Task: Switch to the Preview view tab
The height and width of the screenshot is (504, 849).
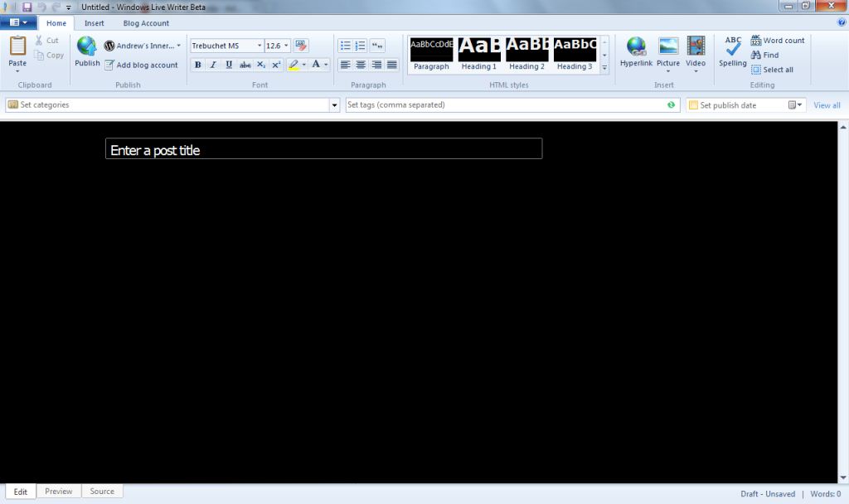Action: coord(59,491)
